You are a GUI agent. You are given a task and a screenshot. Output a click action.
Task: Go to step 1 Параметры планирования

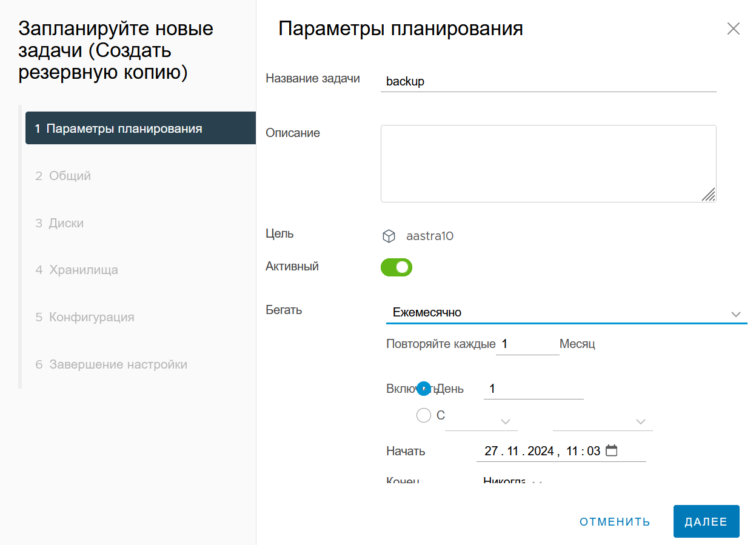point(141,128)
